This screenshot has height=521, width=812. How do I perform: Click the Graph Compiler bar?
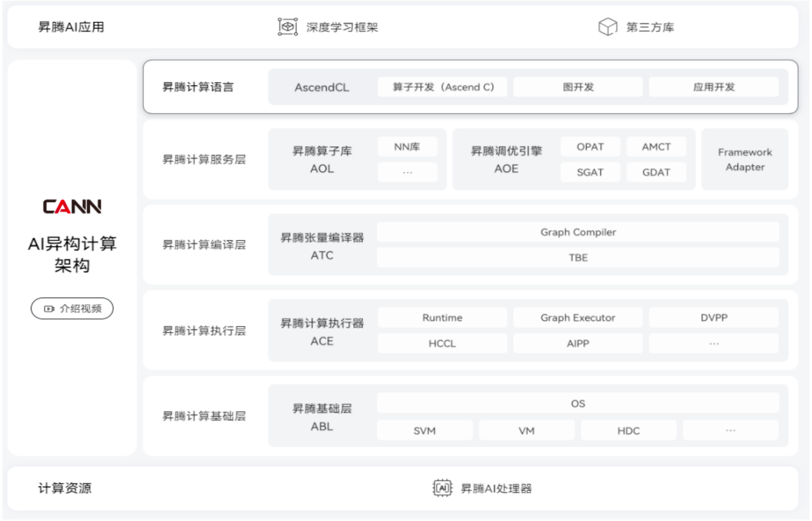[578, 232]
